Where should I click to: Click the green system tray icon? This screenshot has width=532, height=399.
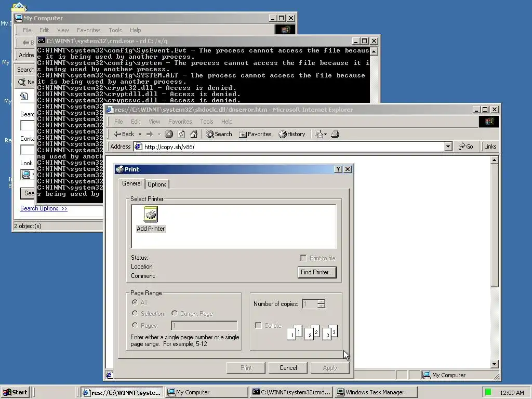488,392
